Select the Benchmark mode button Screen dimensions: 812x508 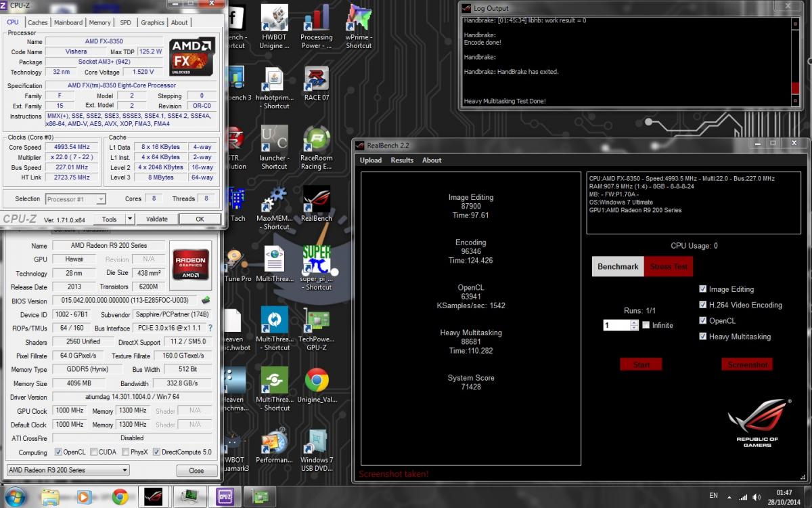pos(618,266)
